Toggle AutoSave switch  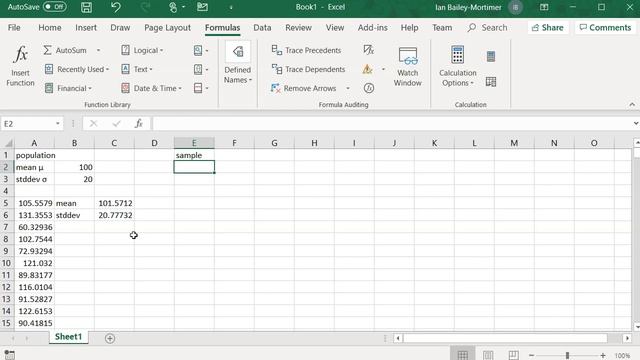coord(55,7)
